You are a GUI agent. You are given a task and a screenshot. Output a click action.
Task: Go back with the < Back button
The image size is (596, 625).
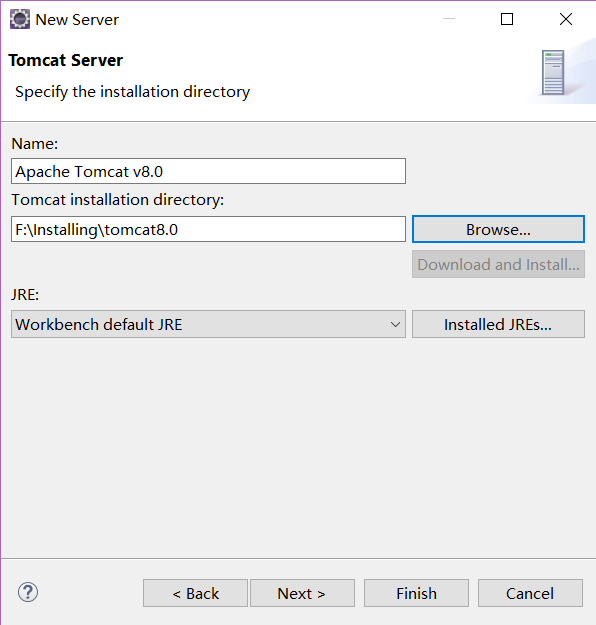point(195,593)
